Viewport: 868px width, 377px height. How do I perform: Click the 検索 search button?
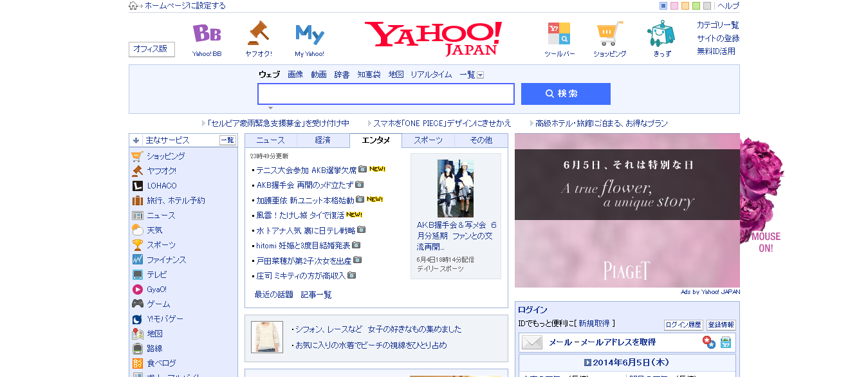566,94
